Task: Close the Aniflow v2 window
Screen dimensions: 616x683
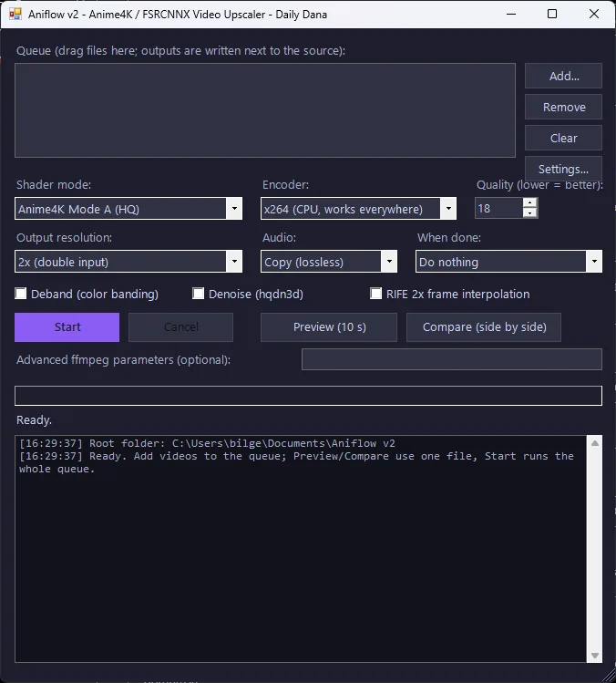Action: coord(594,14)
